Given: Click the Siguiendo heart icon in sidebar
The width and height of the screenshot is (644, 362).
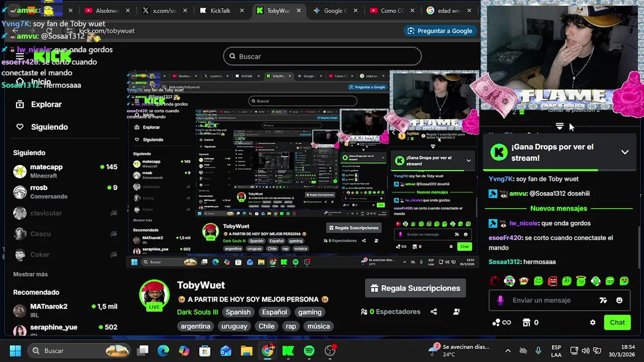Looking at the screenshot, I should (x=20, y=127).
